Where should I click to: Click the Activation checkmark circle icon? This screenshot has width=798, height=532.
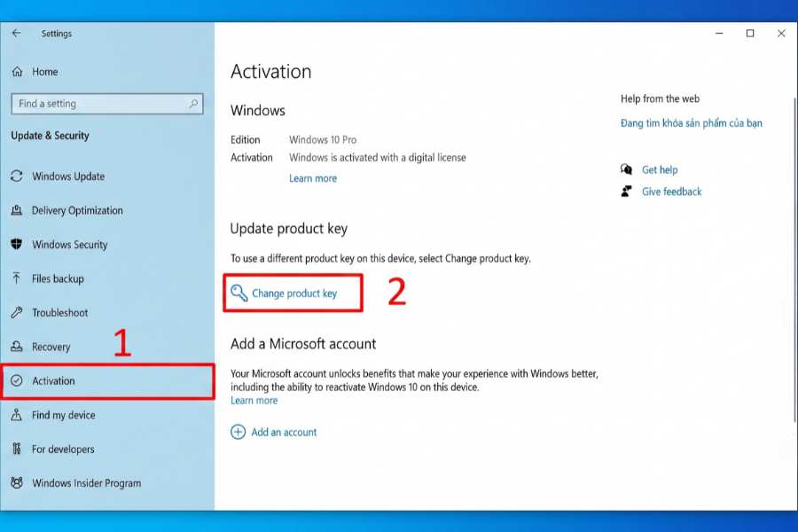tap(16, 380)
